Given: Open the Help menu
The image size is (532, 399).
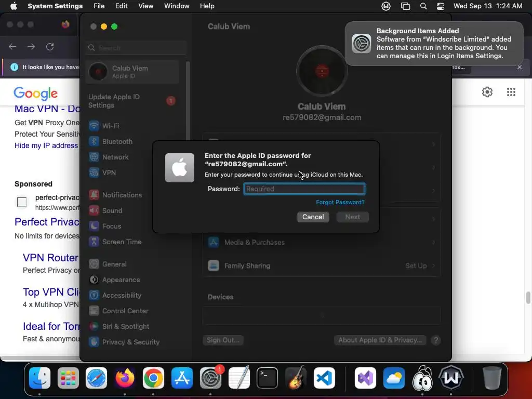Looking at the screenshot, I should coord(207,6).
